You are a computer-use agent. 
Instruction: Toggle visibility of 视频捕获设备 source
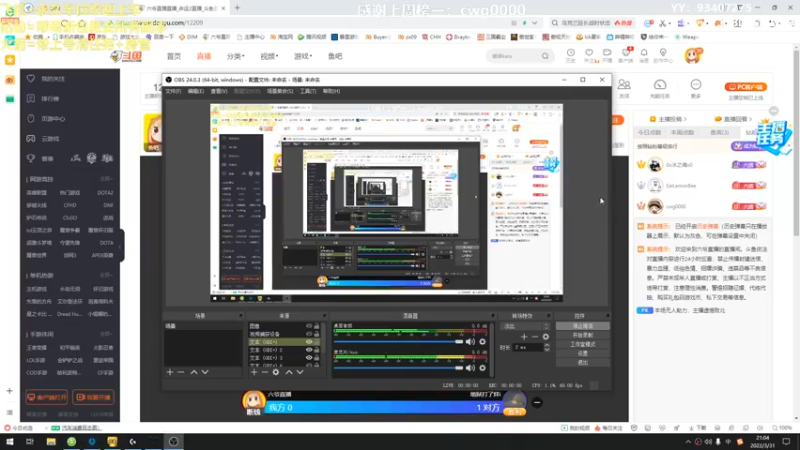(309, 334)
